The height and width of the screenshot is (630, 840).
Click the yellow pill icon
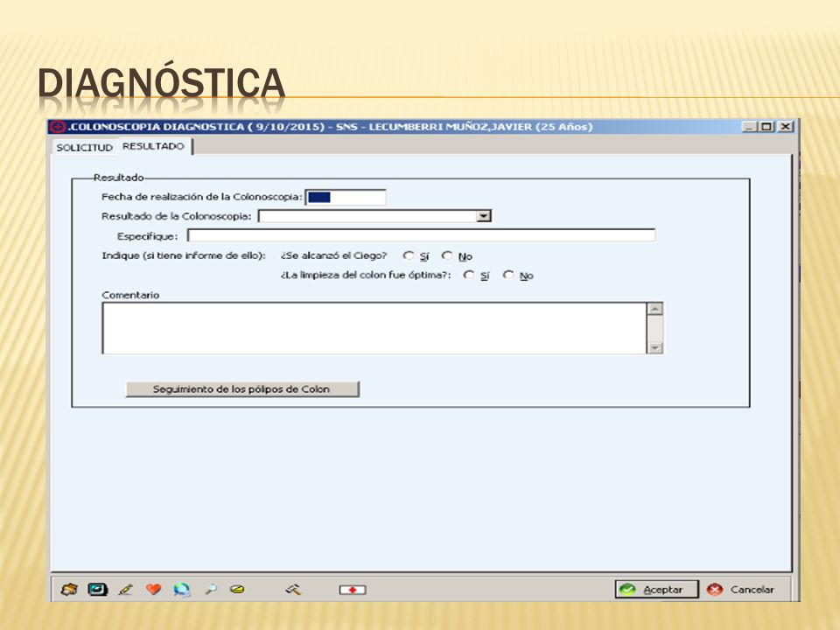point(237,589)
